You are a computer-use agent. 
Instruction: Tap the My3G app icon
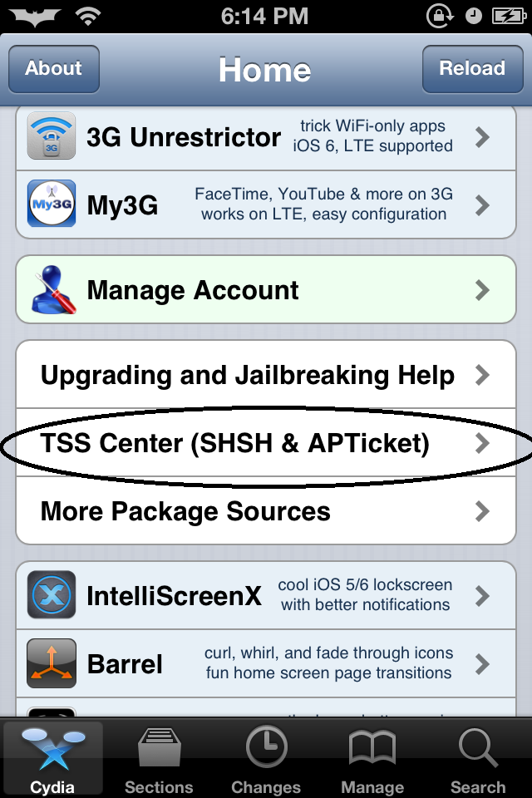click(x=51, y=204)
